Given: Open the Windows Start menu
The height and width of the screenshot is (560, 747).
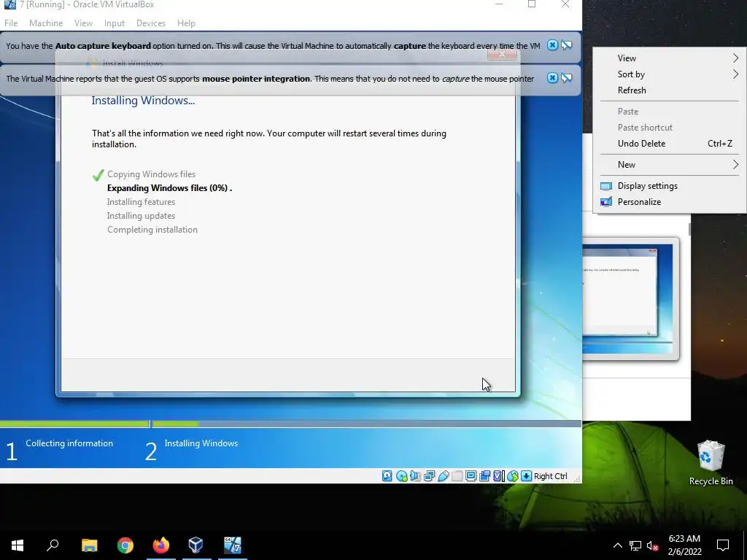Looking at the screenshot, I should (x=18, y=545).
